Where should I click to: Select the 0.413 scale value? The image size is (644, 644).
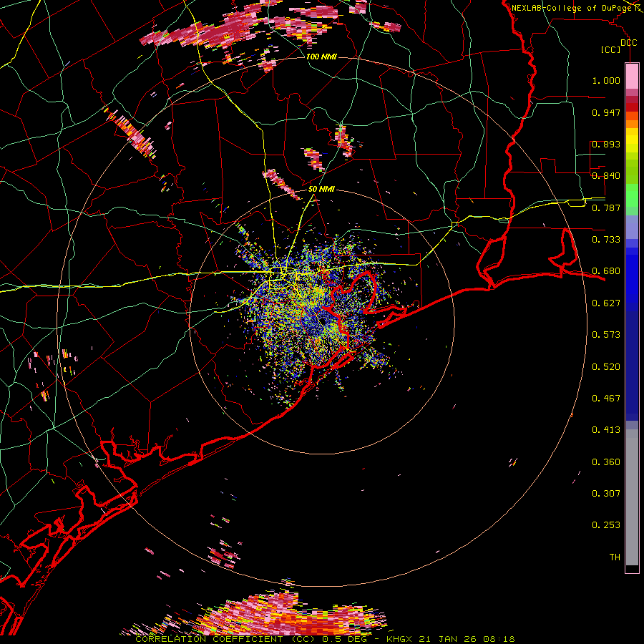606,430
